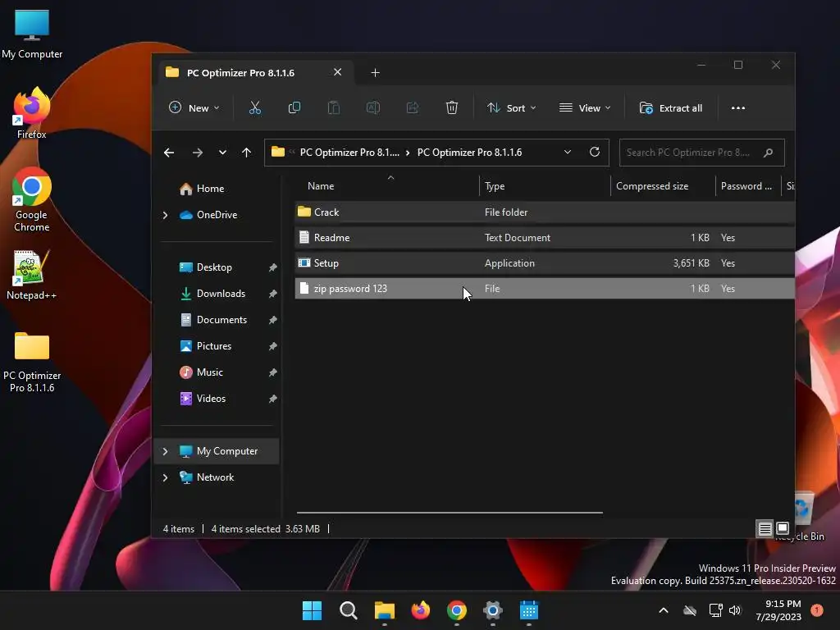Viewport: 840px width, 630px height.
Task: Sort by Password column header
Action: click(748, 186)
